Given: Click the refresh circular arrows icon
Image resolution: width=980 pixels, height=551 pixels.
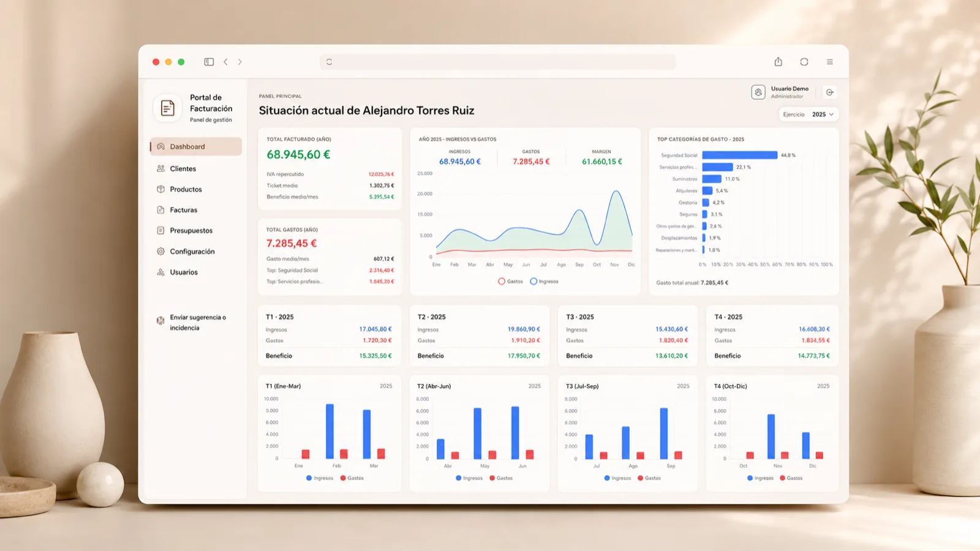Looking at the screenshot, I should pyautogui.click(x=804, y=62).
